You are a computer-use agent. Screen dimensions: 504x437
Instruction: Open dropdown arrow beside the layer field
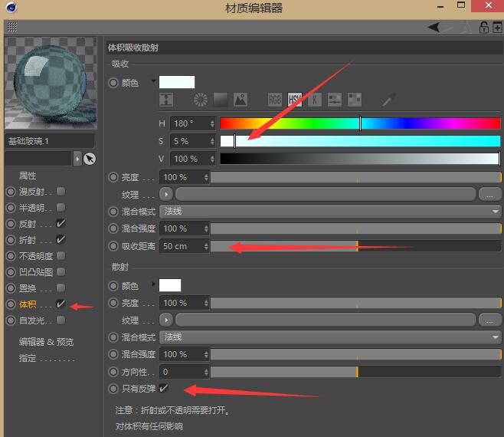pyautogui.click(x=77, y=159)
